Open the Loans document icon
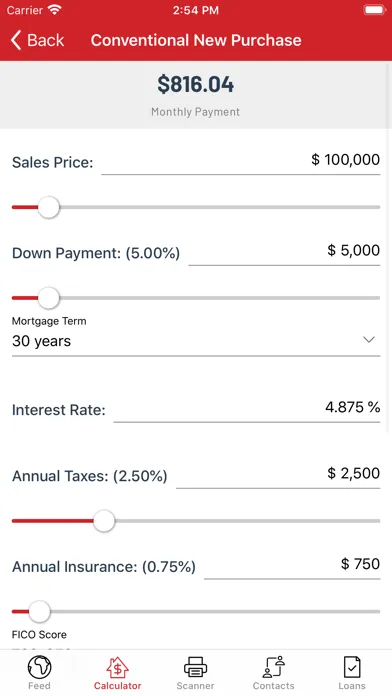The height and width of the screenshot is (696, 392). click(352, 667)
